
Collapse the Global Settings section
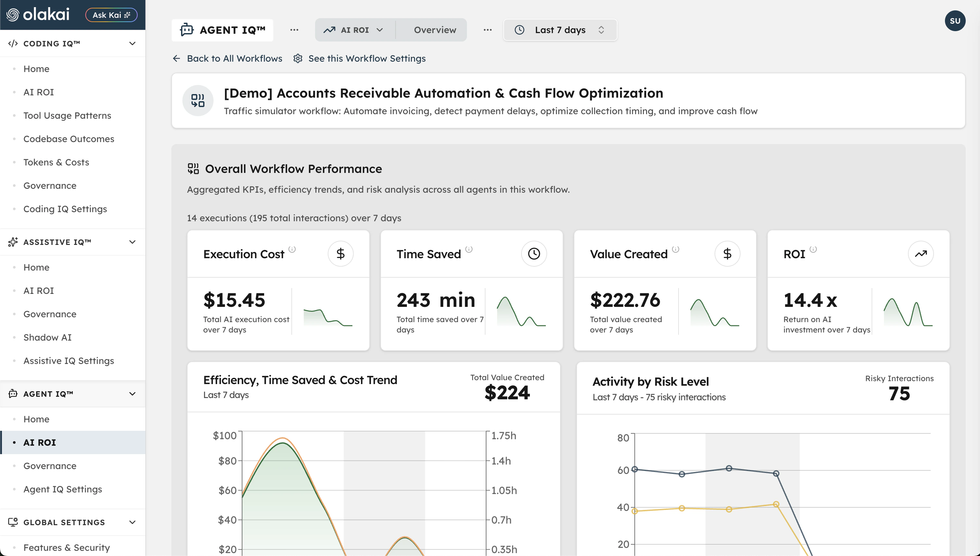pyautogui.click(x=132, y=522)
